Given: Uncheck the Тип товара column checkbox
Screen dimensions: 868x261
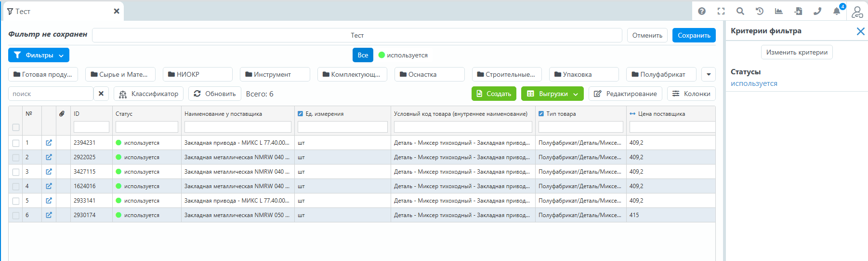Looking at the screenshot, I should pos(541,114).
